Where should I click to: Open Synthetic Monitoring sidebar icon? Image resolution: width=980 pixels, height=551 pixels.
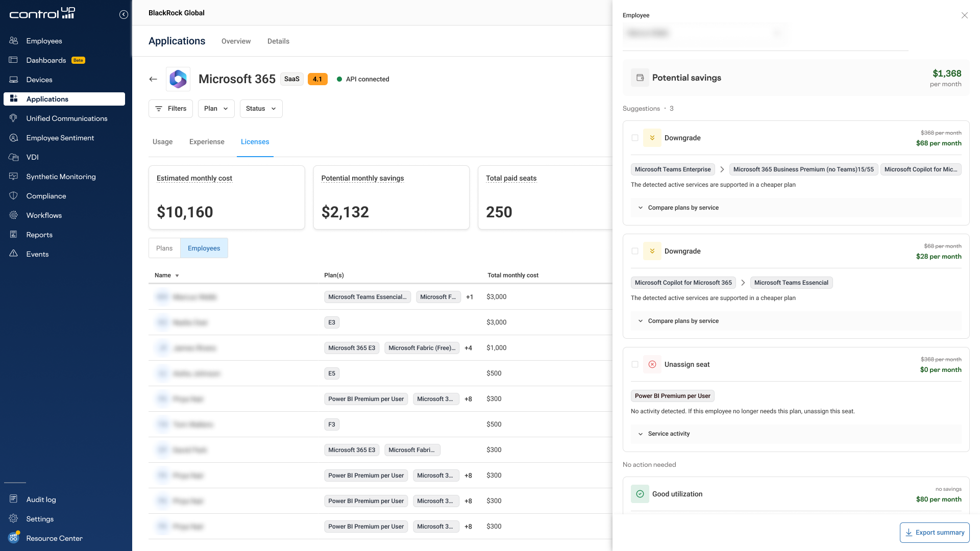pyautogui.click(x=14, y=177)
